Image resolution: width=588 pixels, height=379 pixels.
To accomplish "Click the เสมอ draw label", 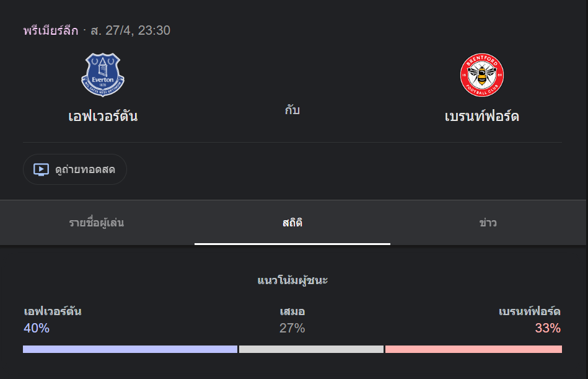I will click(292, 311).
